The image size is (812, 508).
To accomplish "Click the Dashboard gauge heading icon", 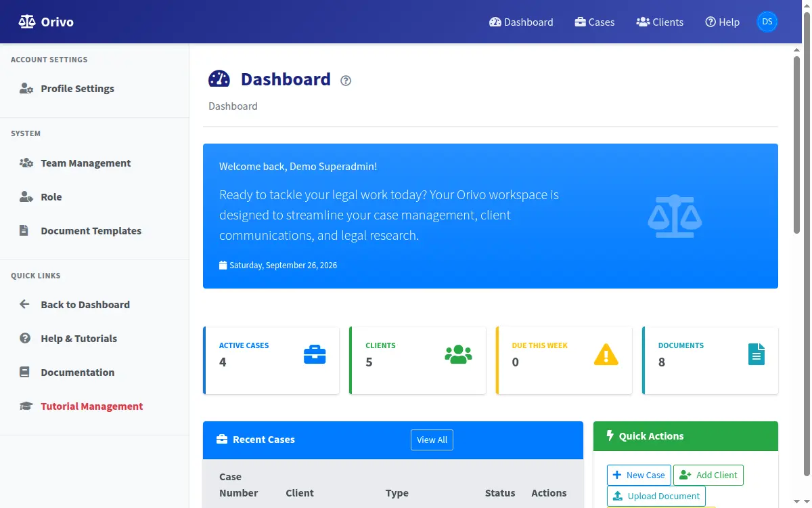I will pyautogui.click(x=219, y=79).
